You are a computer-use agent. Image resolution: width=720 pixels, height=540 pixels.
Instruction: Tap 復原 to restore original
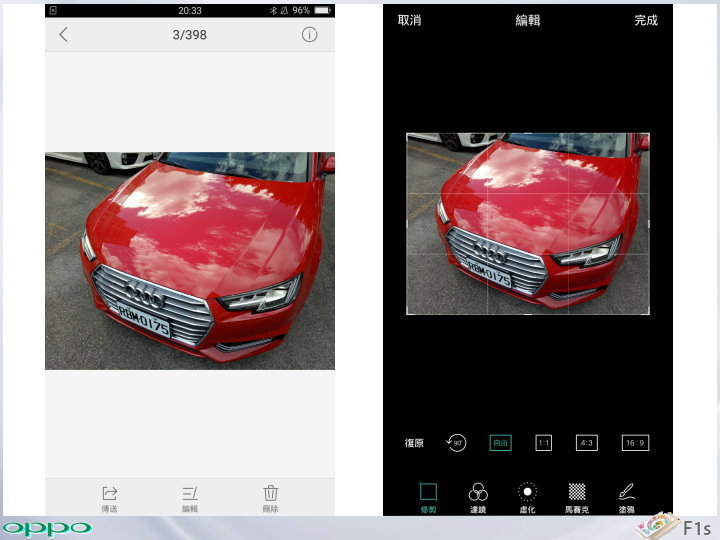pos(414,443)
